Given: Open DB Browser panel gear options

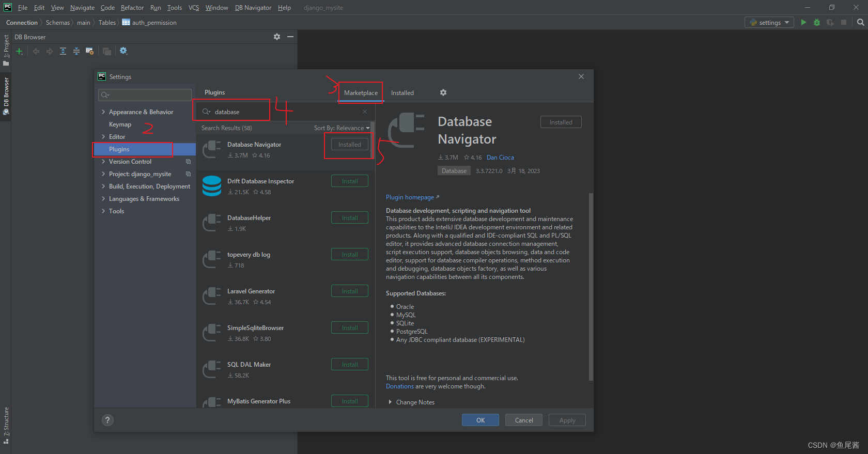Looking at the screenshot, I should [x=277, y=37].
